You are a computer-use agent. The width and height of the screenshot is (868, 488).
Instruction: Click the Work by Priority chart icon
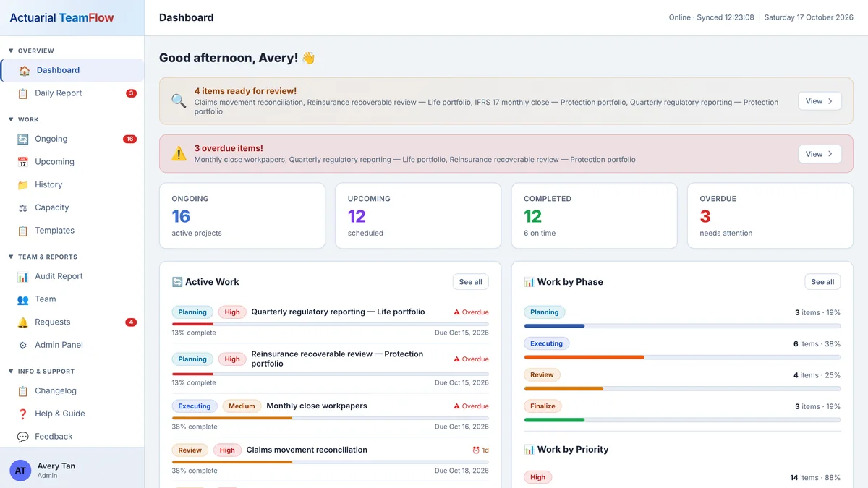529,450
